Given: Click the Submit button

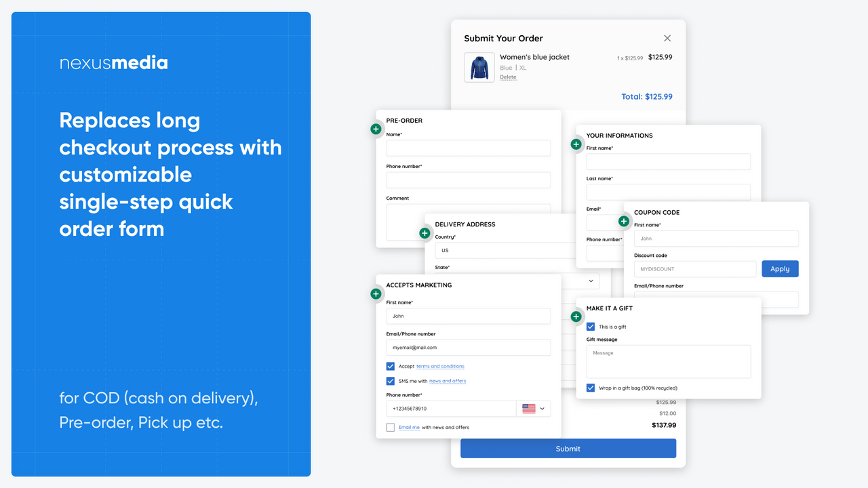Looking at the screenshot, I should point(568,448).
